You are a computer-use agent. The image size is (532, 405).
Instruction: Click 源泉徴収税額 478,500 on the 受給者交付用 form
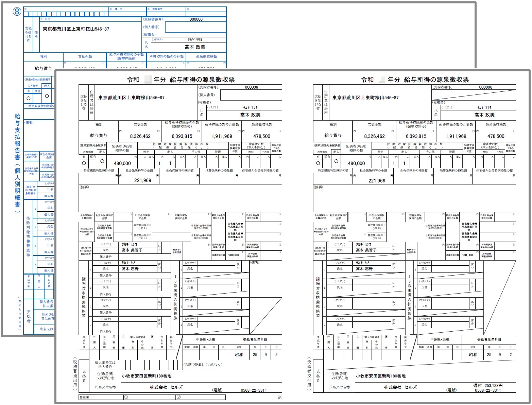click(496, 136)
